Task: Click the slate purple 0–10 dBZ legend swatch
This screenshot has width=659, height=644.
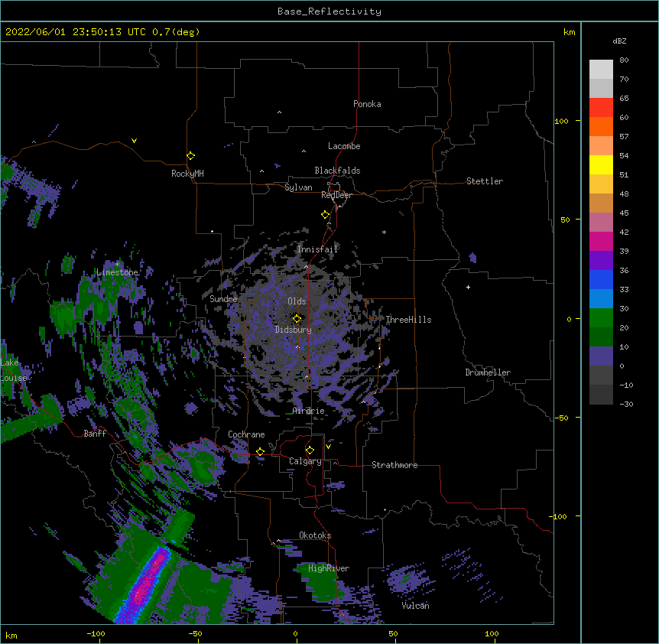Action: click(x=601, y=356)
